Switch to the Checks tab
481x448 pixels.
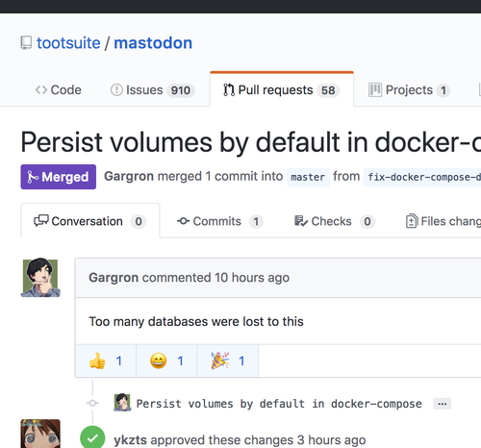pos(335,221)
